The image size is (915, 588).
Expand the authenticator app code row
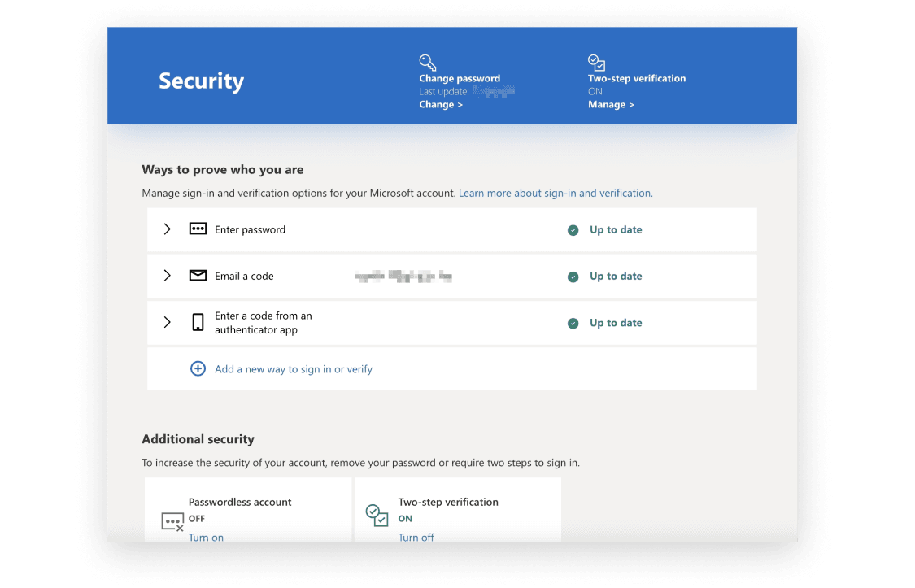point(167,323)
